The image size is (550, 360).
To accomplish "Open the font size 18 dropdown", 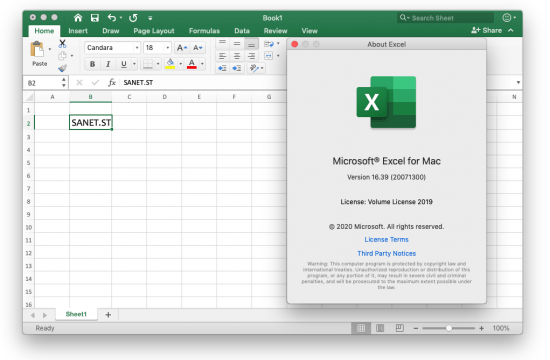I will click(168, 48).
